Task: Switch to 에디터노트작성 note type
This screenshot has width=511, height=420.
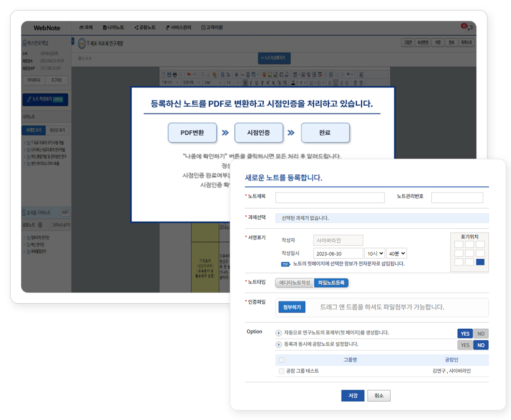Action: (295, 283)
